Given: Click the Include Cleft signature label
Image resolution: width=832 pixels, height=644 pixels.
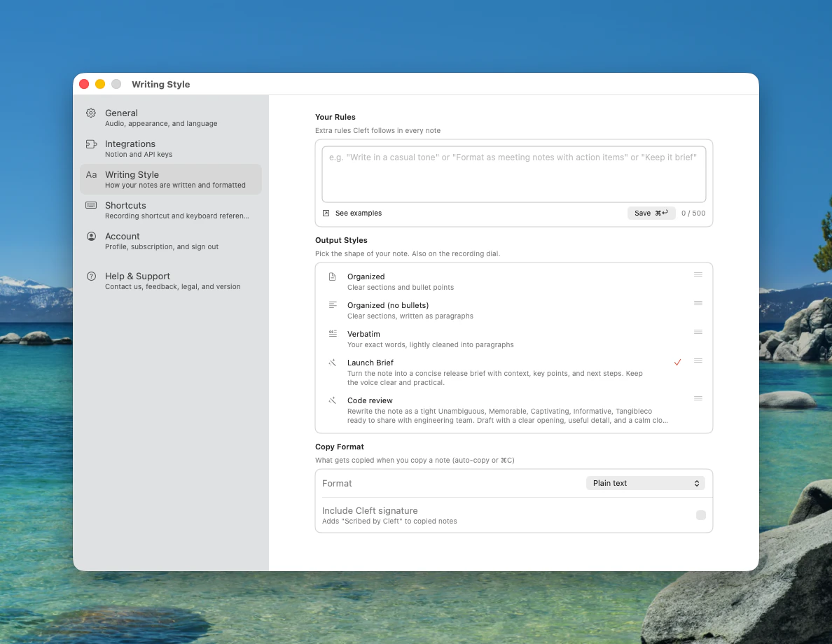Looking at the screenshot, I should (x=370, y=510).
